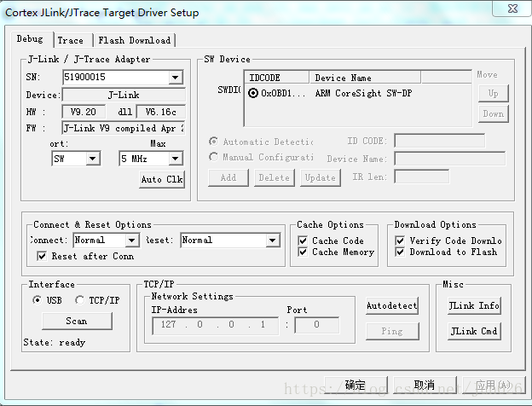
Task: Open JLink Cmd
Action: [474, 331]
